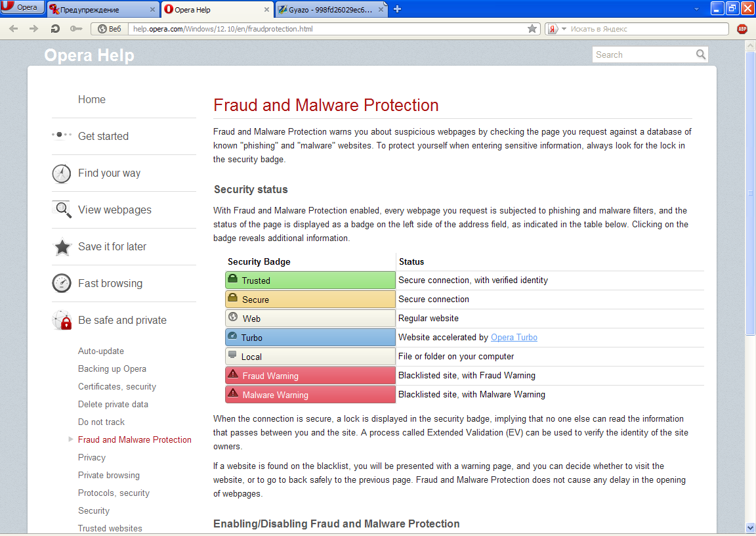Open Be safe and private section
756x536 pixels.
122,320
